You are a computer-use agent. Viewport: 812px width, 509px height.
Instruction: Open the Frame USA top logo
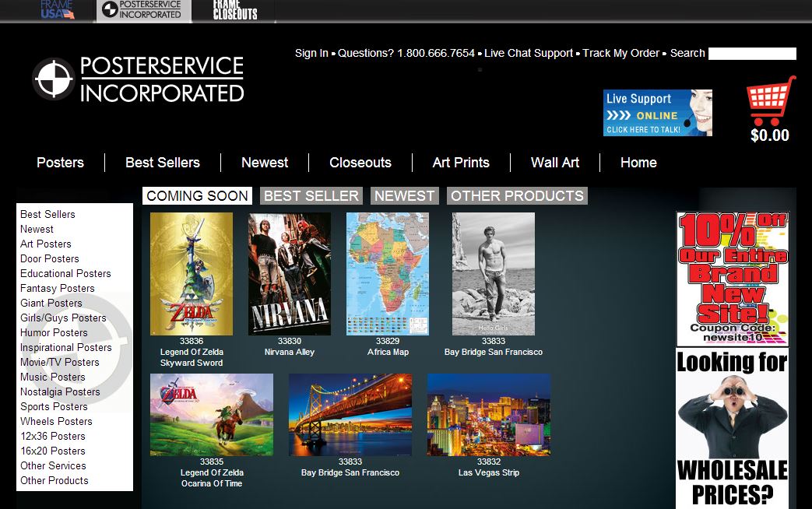(58, 10)
